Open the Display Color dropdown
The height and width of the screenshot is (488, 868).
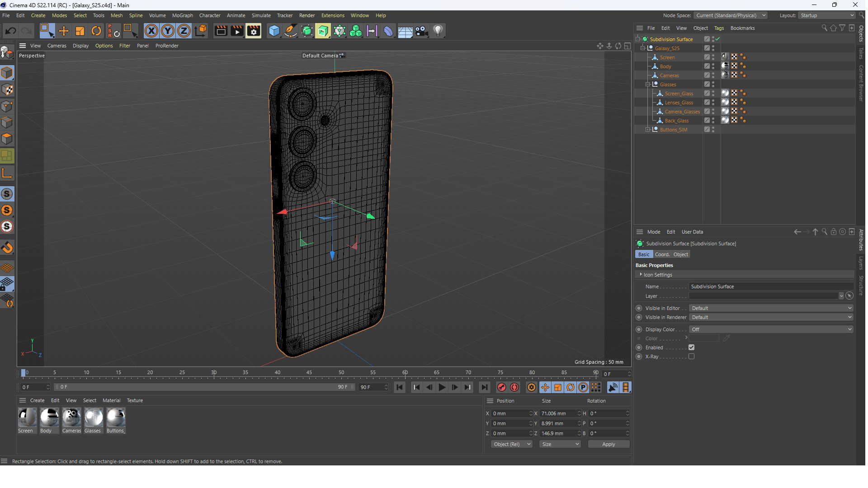coord(771,329)
